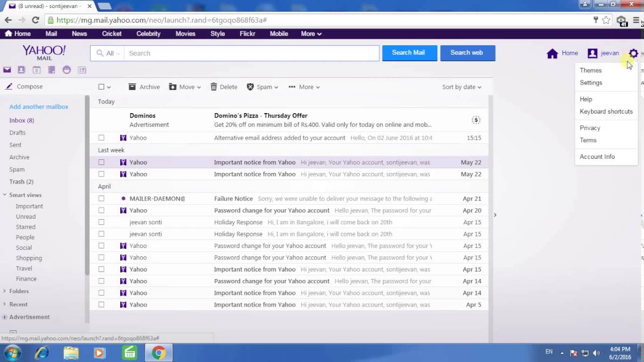Open the Domino's Pizza Thursday Offer ad
The image size is (644, 362).
(289, 120)
